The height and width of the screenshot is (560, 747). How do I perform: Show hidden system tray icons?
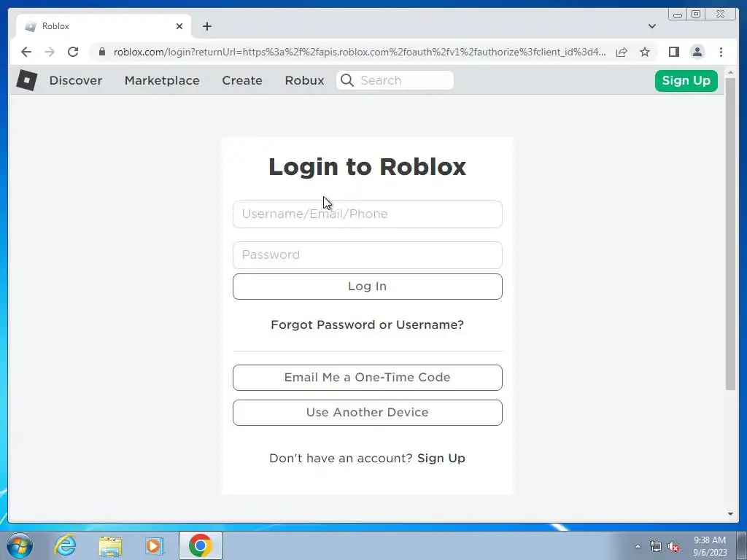tap(638, 546)
